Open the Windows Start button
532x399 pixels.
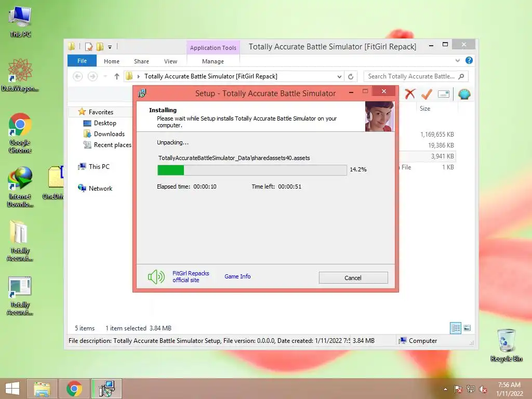(12, 389)
